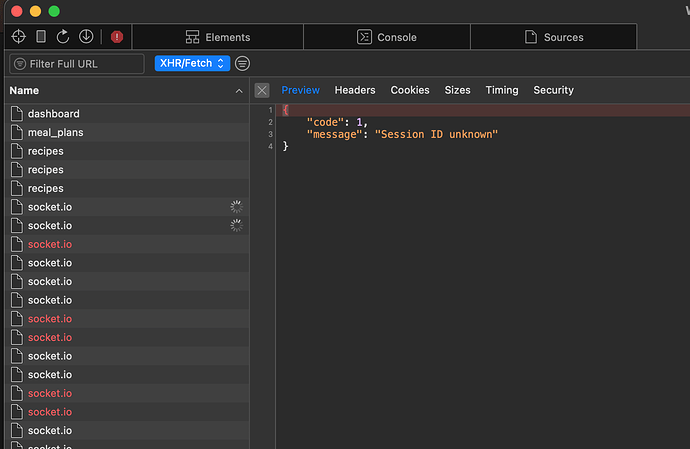Image resolution: width=690 pixels, height=449 pixels.
Task: Open the Sizes tab
Action: click(x=458, y=90)
